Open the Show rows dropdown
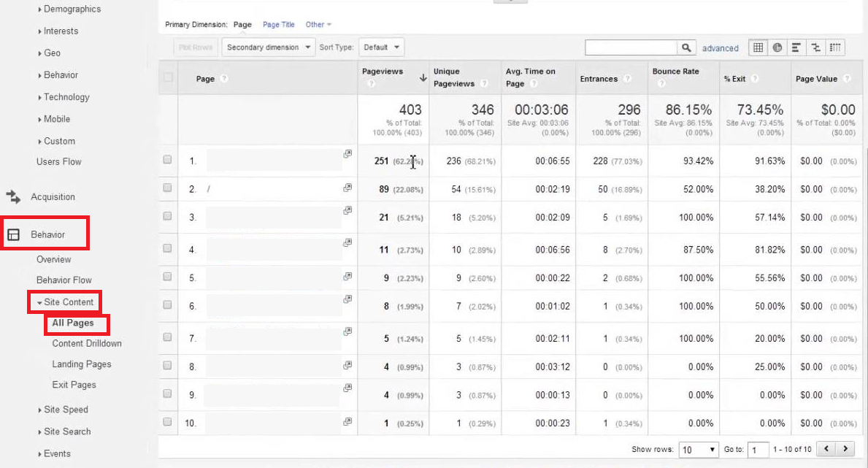868x468 pixels. point(699,450)
